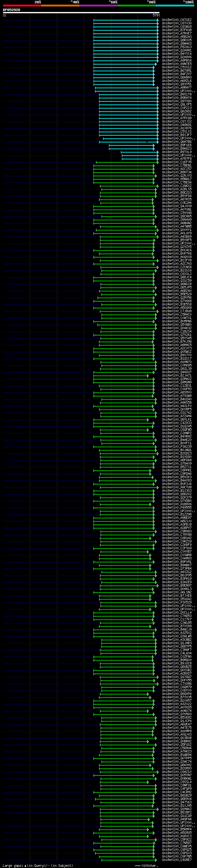This screenshot has height=868, width=197.
Task: Click the green alignment bar for UniRef100_C1EF35
Action: click(x=127, y=162)
